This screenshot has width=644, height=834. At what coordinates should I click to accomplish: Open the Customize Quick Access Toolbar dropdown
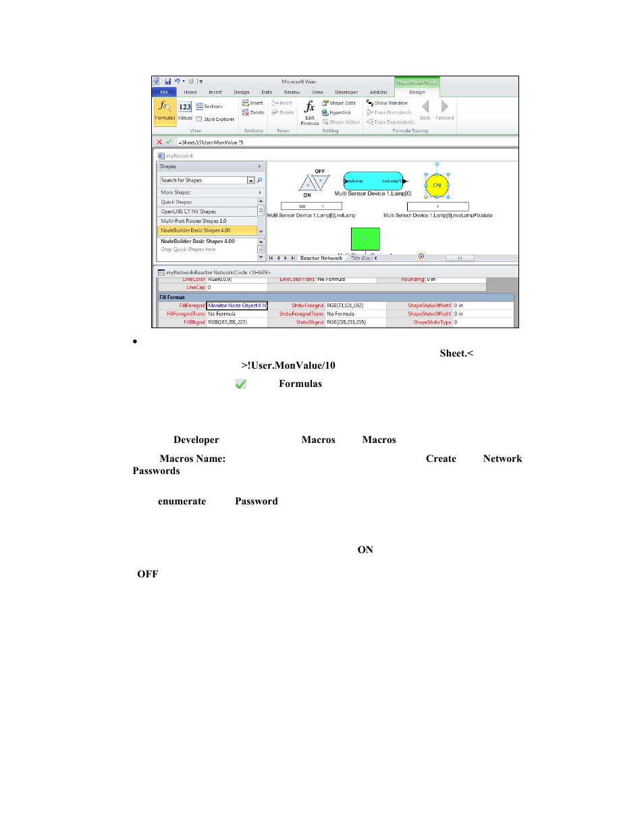(x=200, y=82)
